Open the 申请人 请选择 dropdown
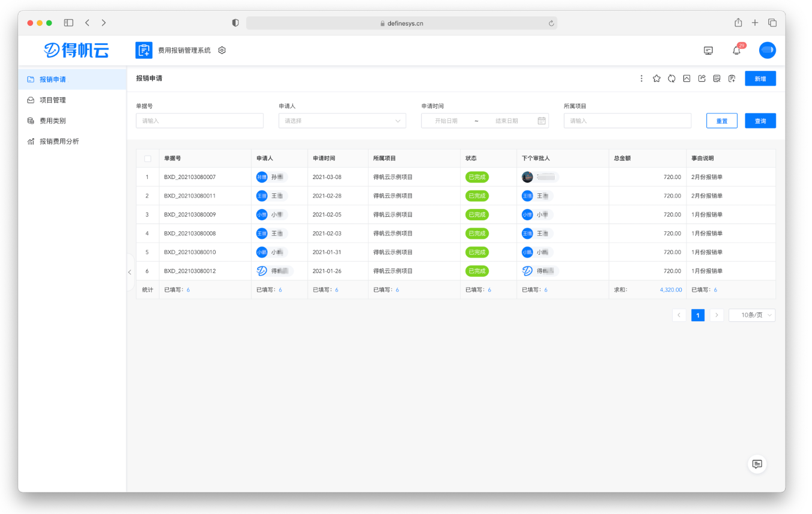The image size is (812, 514). (x=342, y=121)
